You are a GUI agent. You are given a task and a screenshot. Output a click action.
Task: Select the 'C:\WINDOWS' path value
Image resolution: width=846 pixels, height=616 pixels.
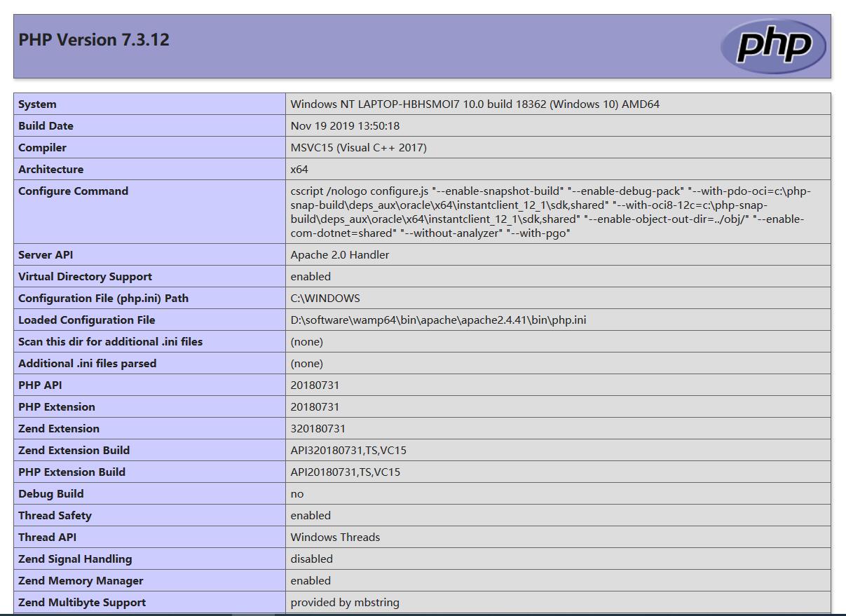point(325,299)
